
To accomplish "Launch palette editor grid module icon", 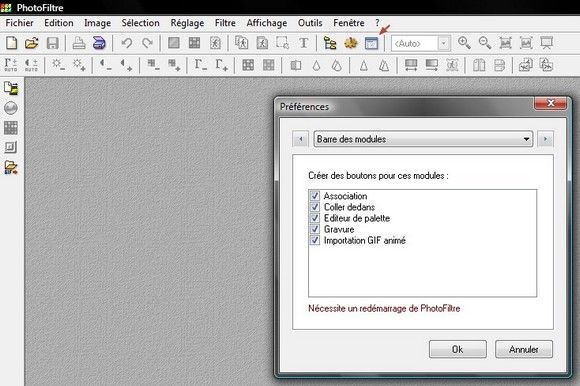I will (11, 128).
